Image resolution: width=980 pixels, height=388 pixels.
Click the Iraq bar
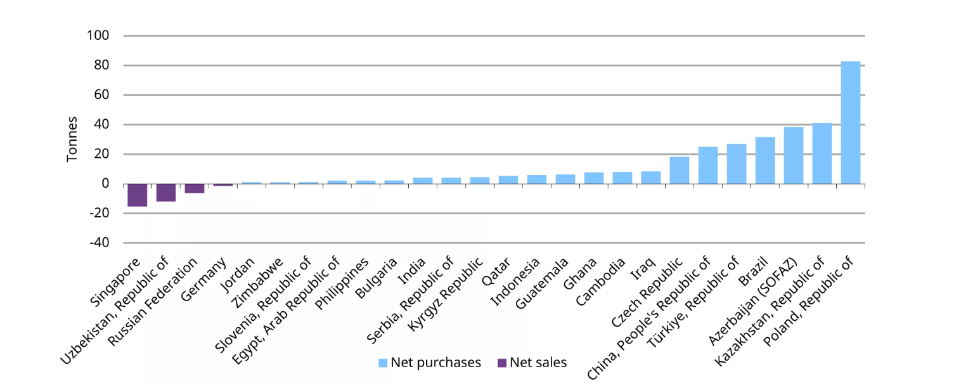tap(650, 178)
